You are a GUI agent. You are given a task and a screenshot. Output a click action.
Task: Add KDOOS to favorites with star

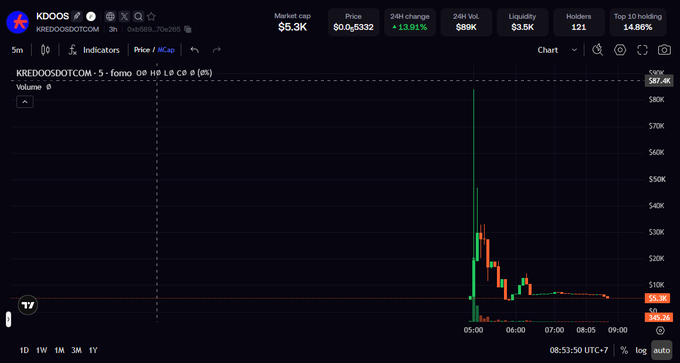coord(151,16)
